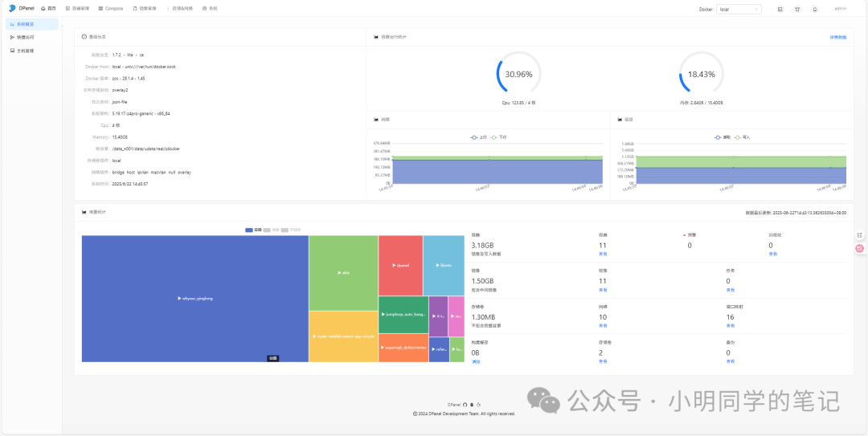Click the pink treemap block
The image size is (868, 436).
point(457,316)
